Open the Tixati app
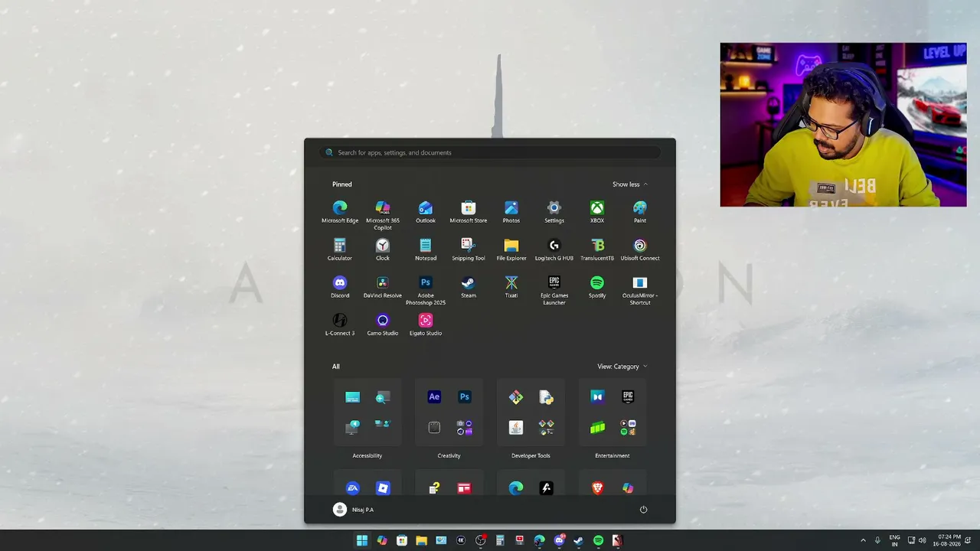The image size is (980, 551). click(511, 286)
